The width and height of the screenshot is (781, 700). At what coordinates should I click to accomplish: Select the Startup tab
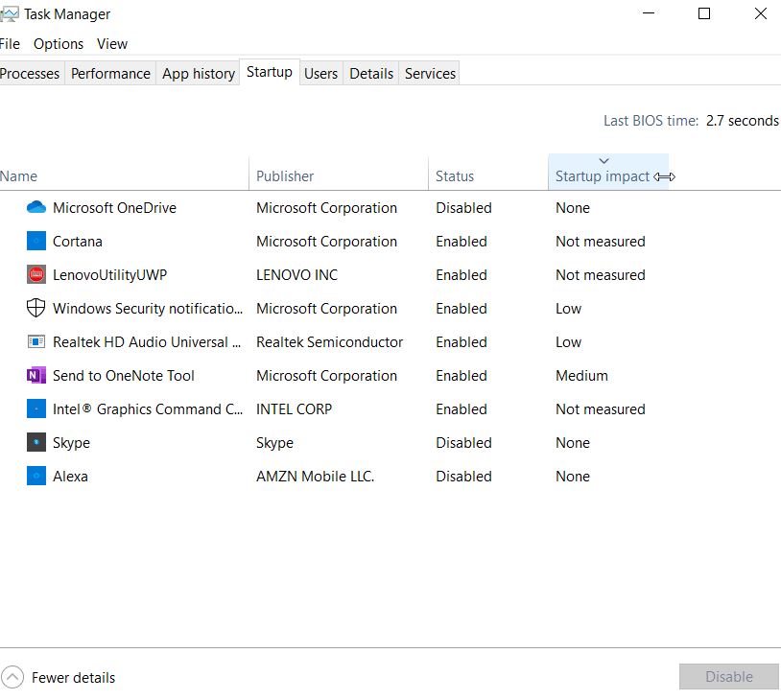(270, 72)
